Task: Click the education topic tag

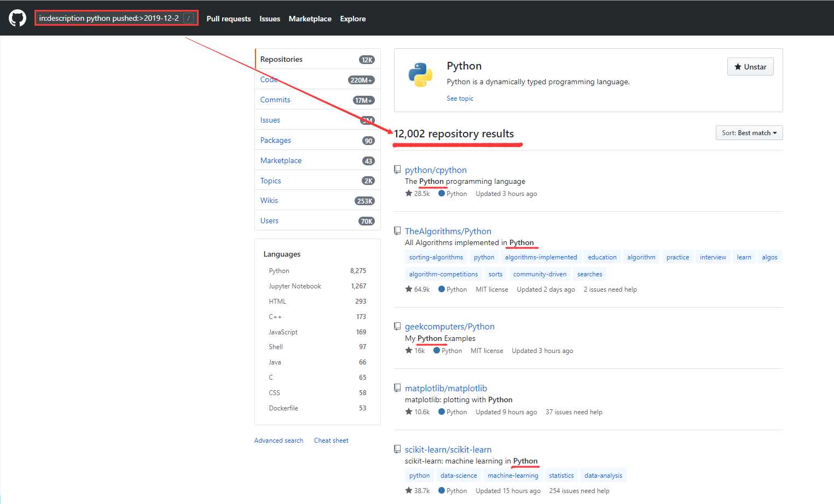Action: (x=602, y=257)
